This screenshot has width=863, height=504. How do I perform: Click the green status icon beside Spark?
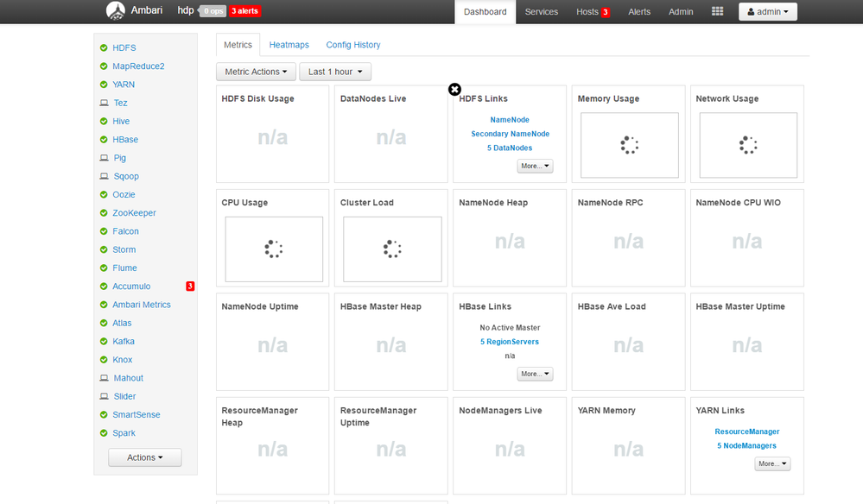[104, 433]
